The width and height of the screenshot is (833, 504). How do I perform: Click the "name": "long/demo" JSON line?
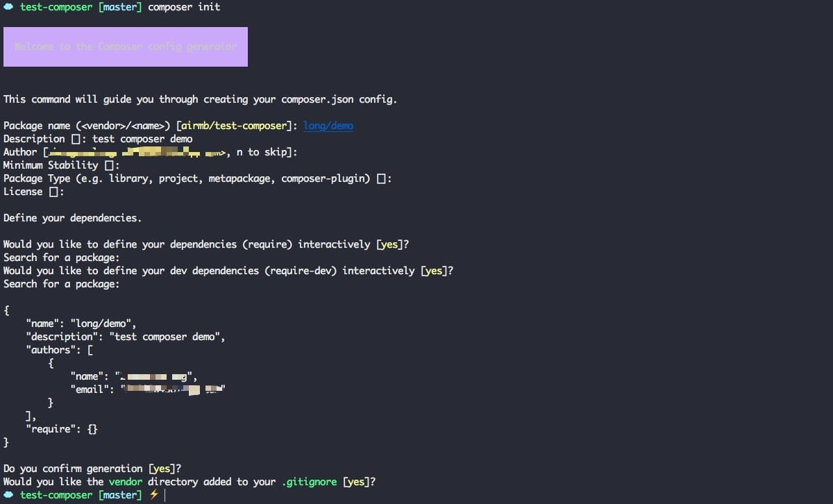(81, 324)
